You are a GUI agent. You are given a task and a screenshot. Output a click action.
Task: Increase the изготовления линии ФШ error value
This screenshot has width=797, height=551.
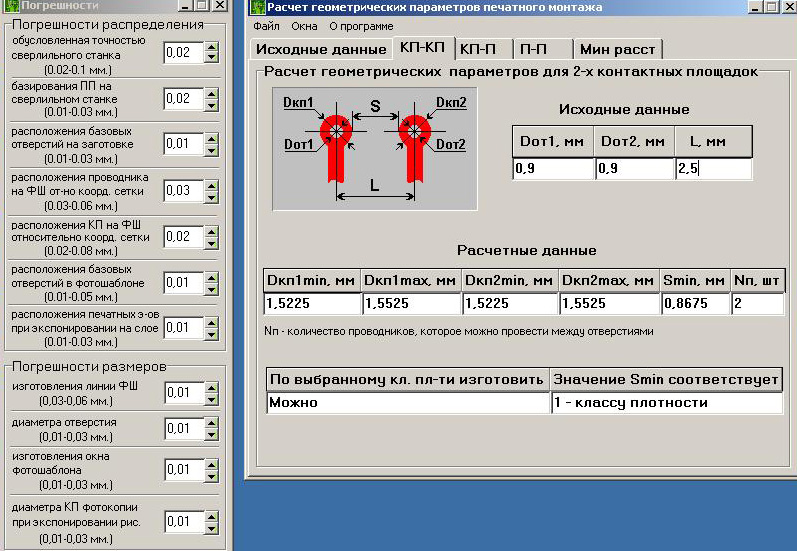pyautogui.click(x=211, y=387)
